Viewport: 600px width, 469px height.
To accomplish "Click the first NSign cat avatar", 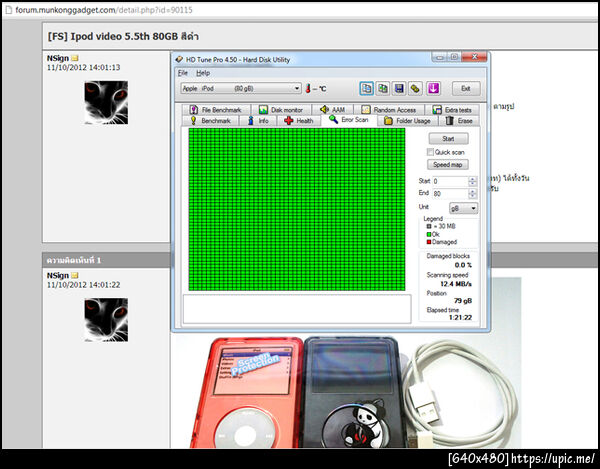I will pyautogui.click(x=106, y=102).
